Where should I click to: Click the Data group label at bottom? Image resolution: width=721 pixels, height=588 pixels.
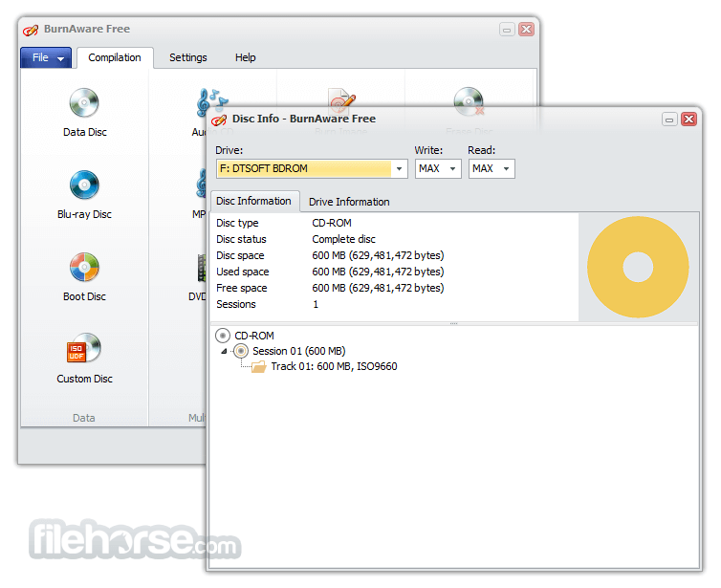pos(84,418)
